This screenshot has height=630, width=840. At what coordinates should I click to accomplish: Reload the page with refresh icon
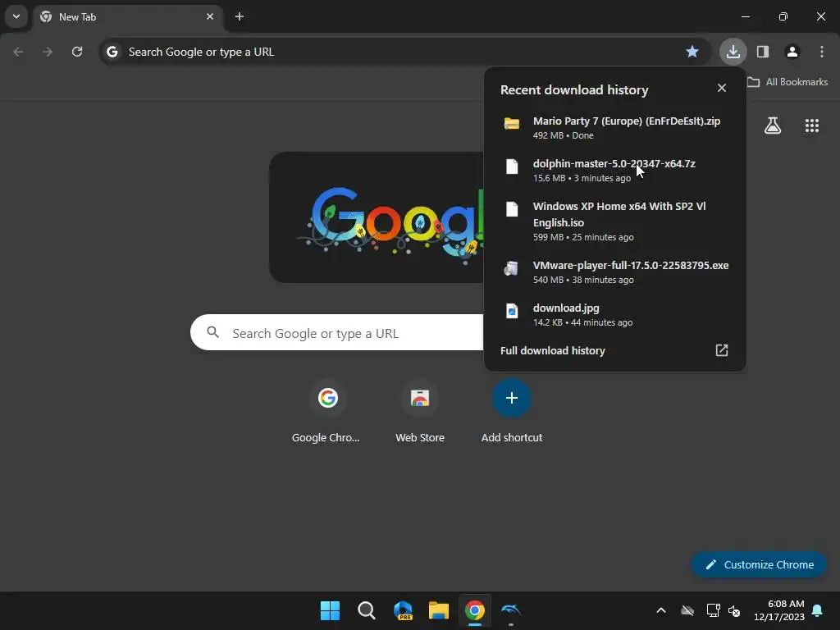click(77, 52)
